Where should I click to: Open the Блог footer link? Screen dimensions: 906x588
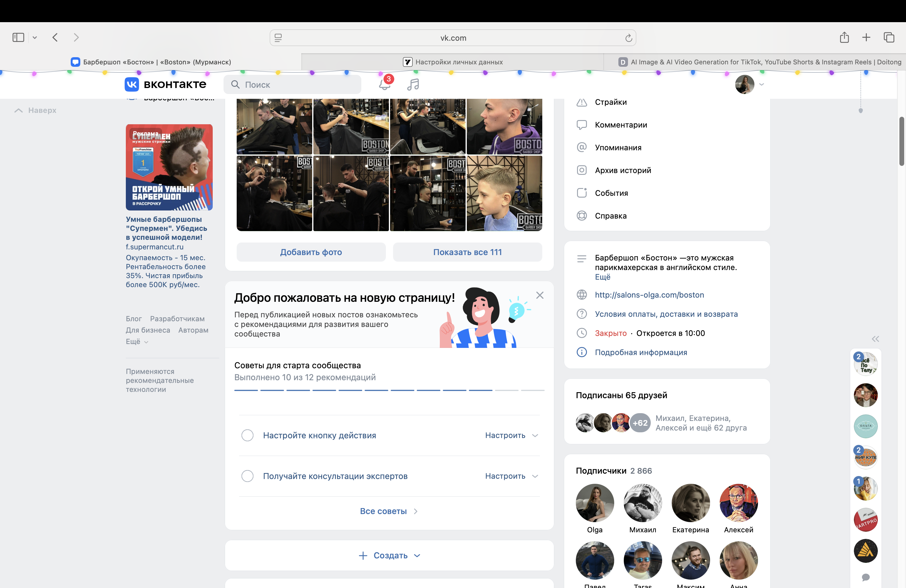(134, 319)
